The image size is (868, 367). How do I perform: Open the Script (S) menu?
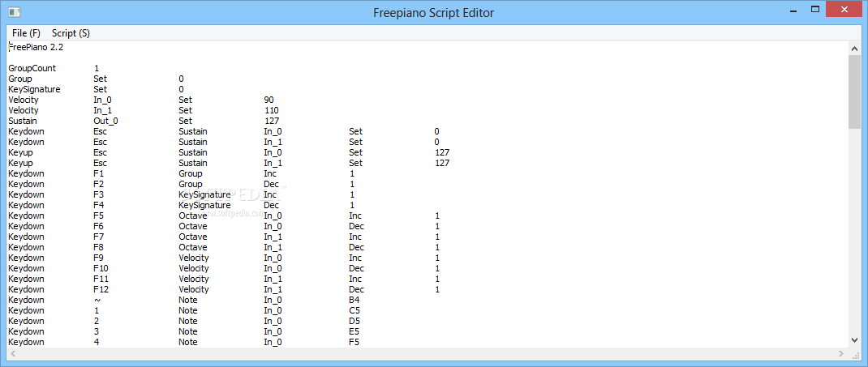(71, 33)
